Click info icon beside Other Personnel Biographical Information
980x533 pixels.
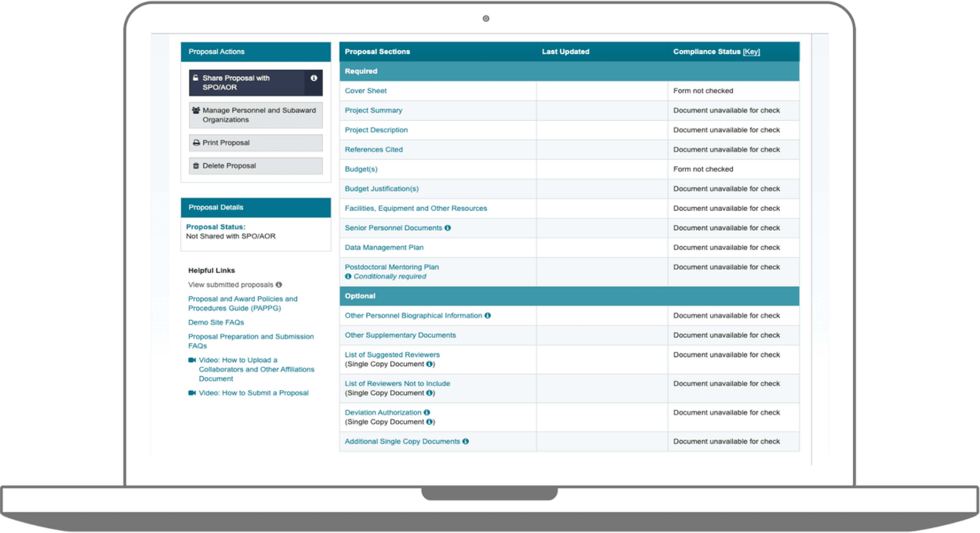(487, 315)
